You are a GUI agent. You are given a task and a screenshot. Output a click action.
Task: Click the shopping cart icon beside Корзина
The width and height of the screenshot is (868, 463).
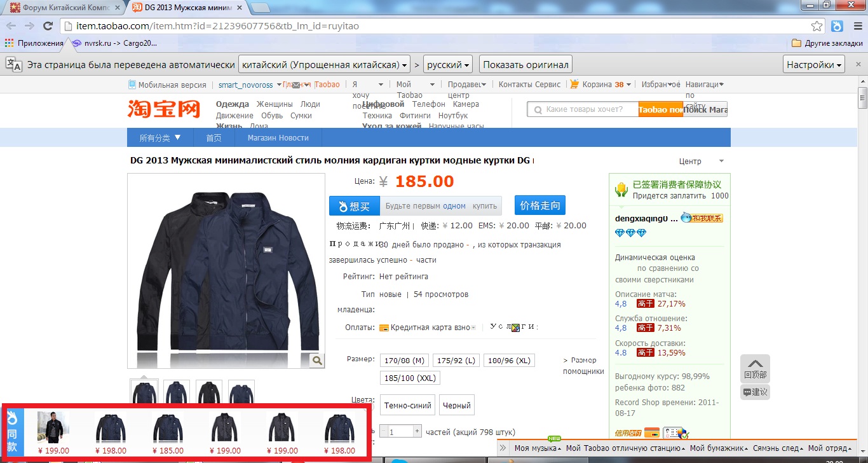click(x=574, y=84)
